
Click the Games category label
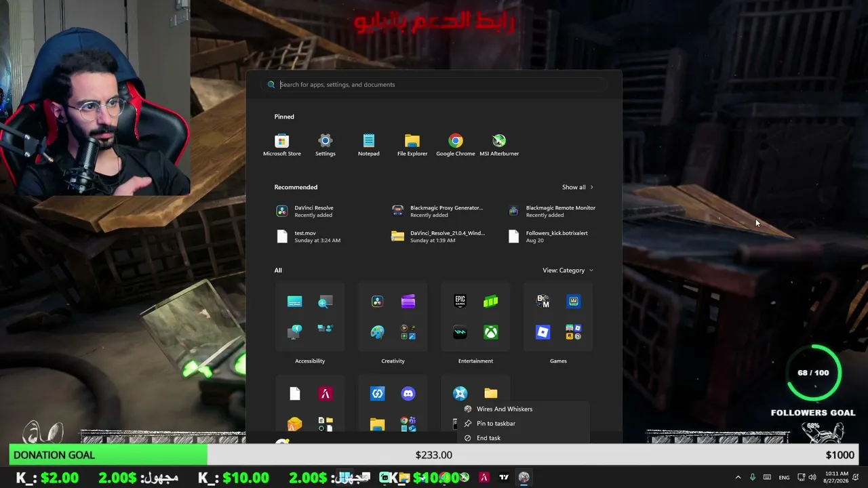point(558,361)
